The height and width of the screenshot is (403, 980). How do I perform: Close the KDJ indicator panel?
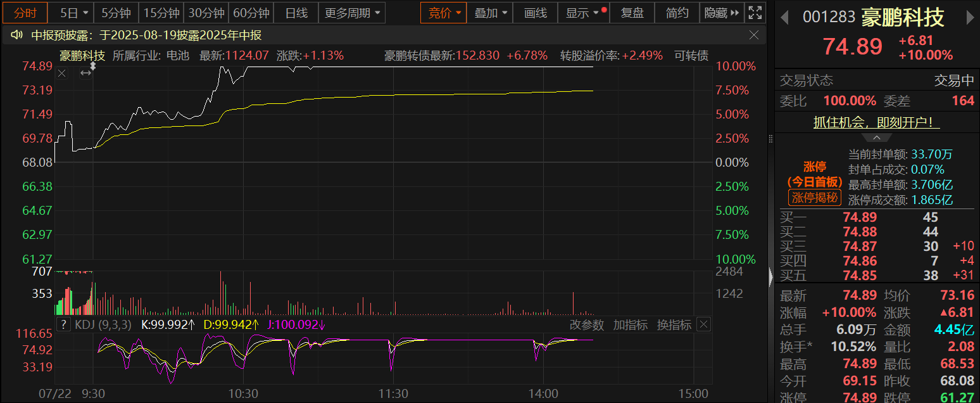click(x=703, y=325)
